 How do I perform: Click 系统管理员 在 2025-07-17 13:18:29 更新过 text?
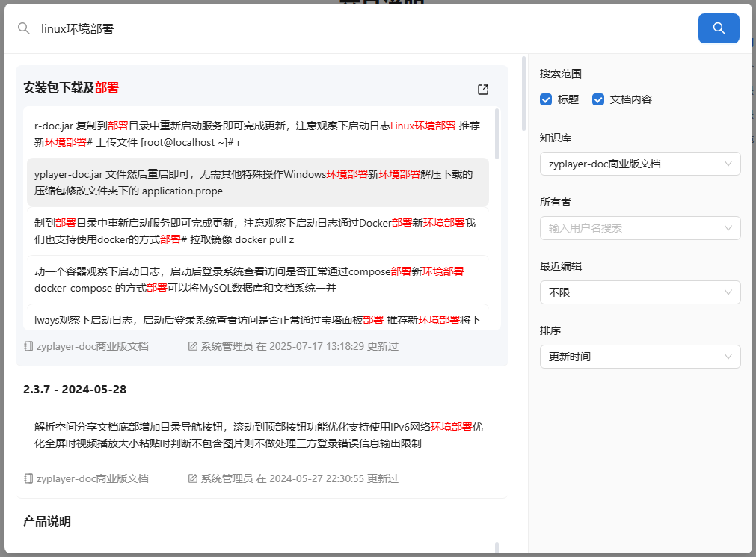299,346
